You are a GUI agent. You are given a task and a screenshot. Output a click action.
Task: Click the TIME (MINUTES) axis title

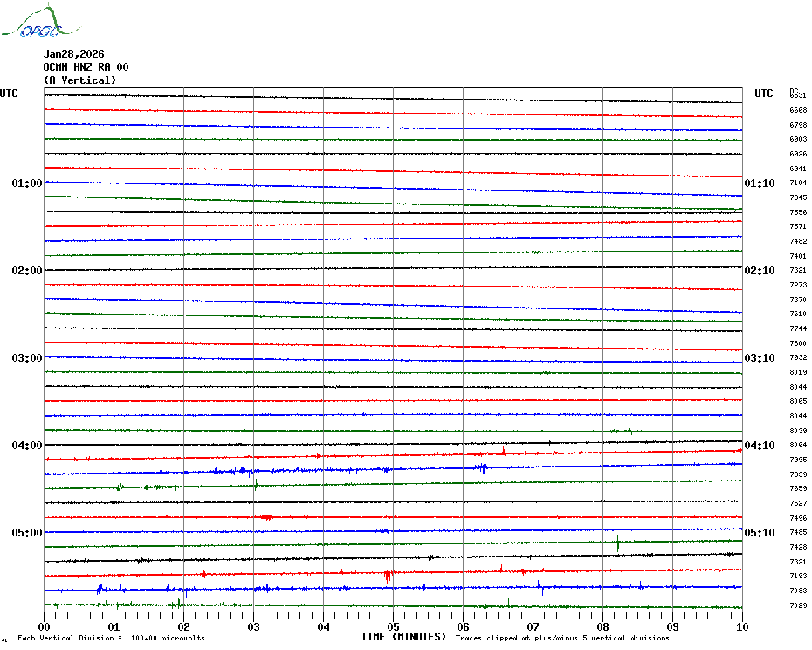[x=403, y=637]
